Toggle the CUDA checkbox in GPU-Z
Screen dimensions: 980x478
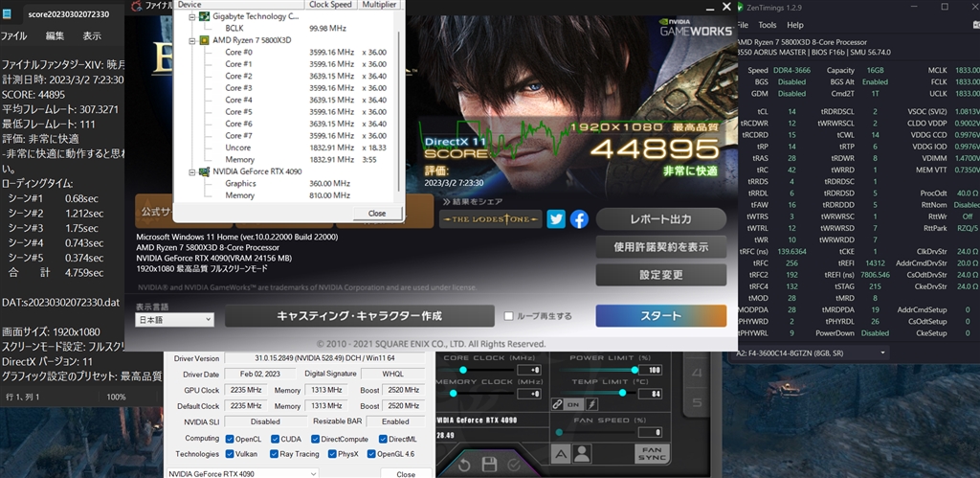pos(275,440)
